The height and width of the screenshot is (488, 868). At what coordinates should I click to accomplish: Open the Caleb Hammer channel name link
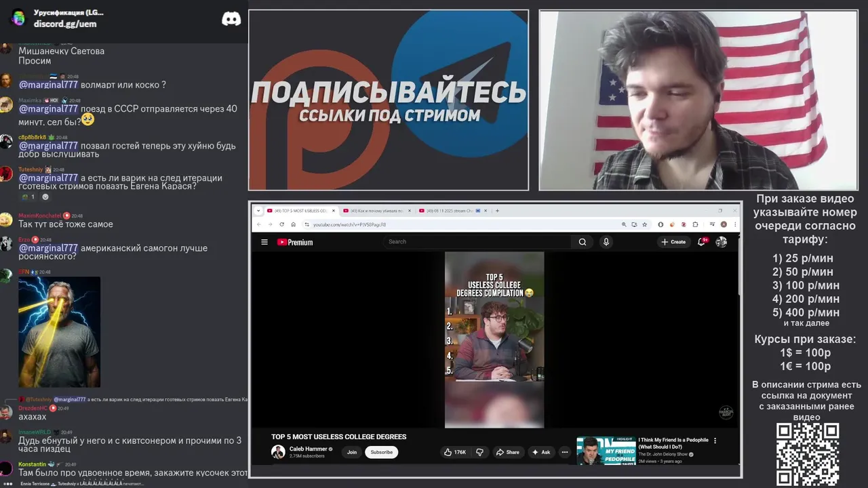(309, 449)
